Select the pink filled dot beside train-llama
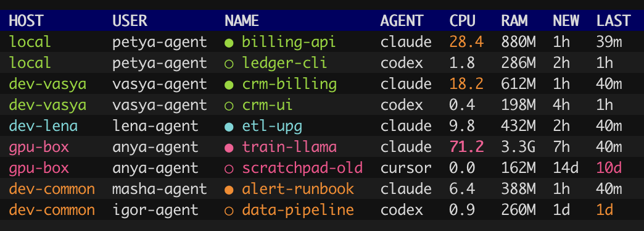This screenshot has width=644, height=231. pyautogui.click(x=229, y=148)
